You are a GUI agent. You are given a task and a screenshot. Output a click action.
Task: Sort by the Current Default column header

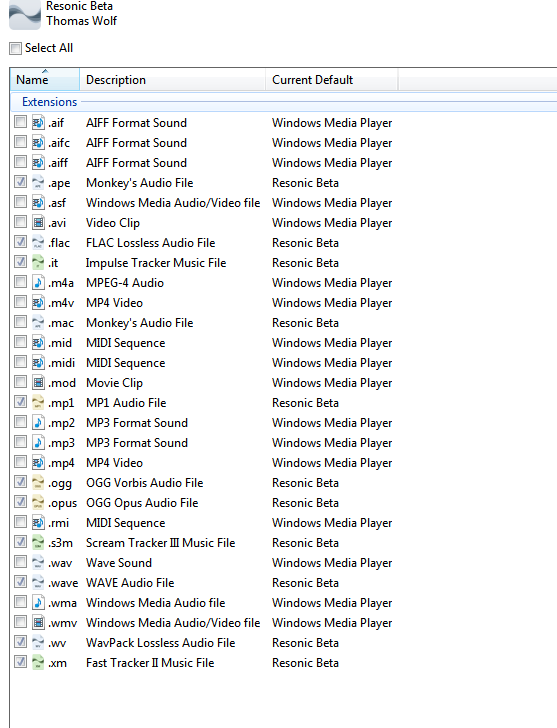point(332,79)
